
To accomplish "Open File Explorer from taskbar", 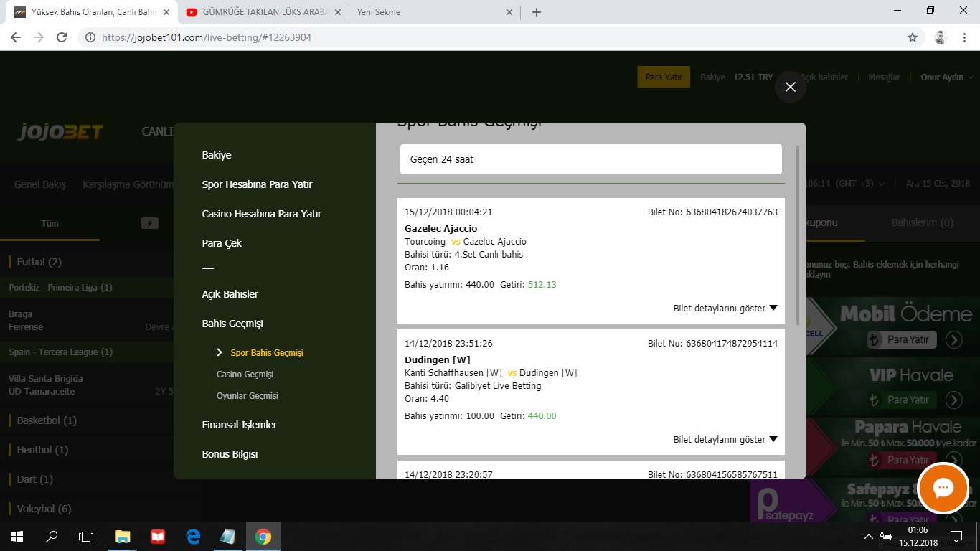I will pyautogui.click(x=123, y=536).
